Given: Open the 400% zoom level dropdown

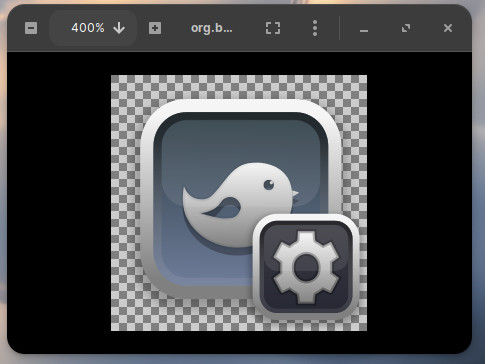Looking at the screenshot, I should tap(93, 28).
